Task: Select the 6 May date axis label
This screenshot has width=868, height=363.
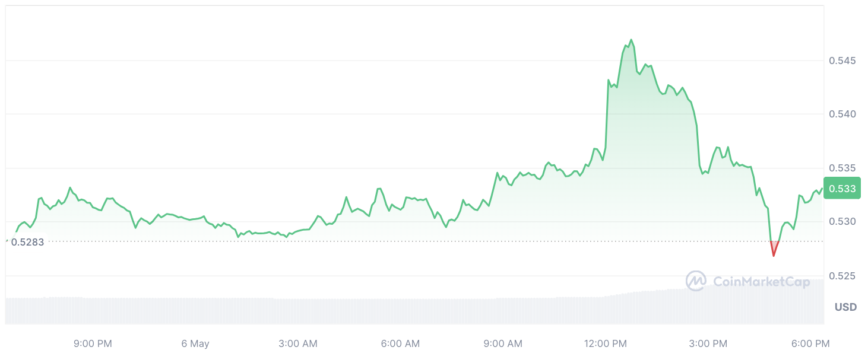Action: (x=195, y=343)
